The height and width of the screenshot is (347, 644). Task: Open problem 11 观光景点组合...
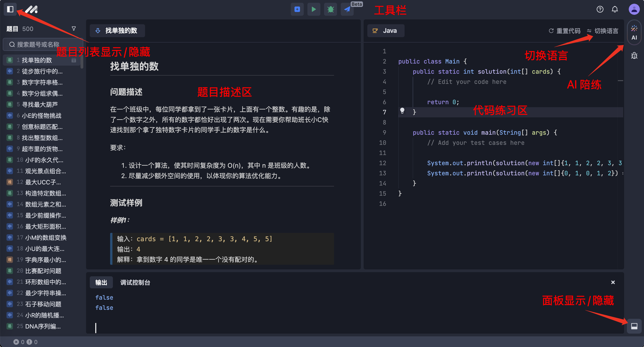(41, 171)
